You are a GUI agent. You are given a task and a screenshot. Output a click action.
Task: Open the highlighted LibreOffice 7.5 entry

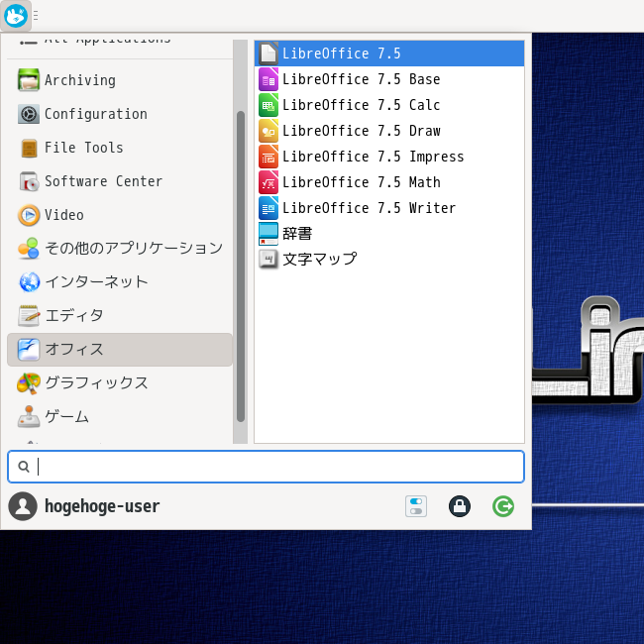click(x=389, y=54)
